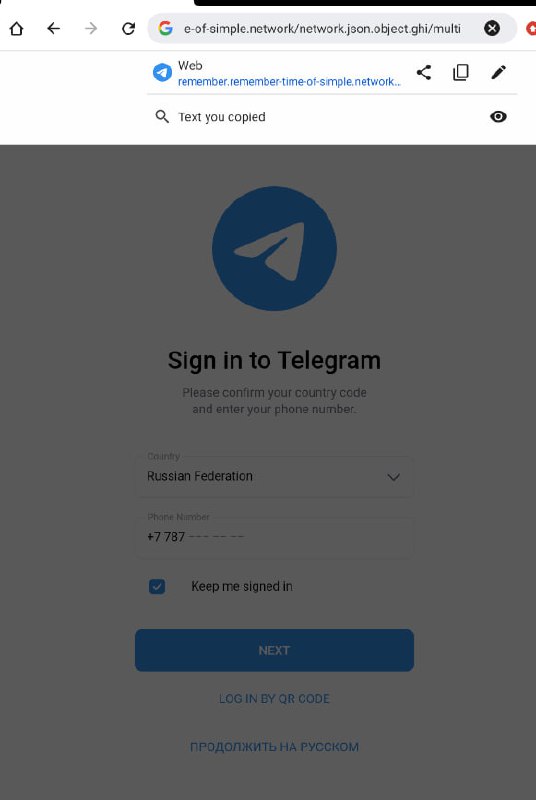Go back with the left arrow icon
The width and height of the screenshot is (536, 800).
pos(54,29)
